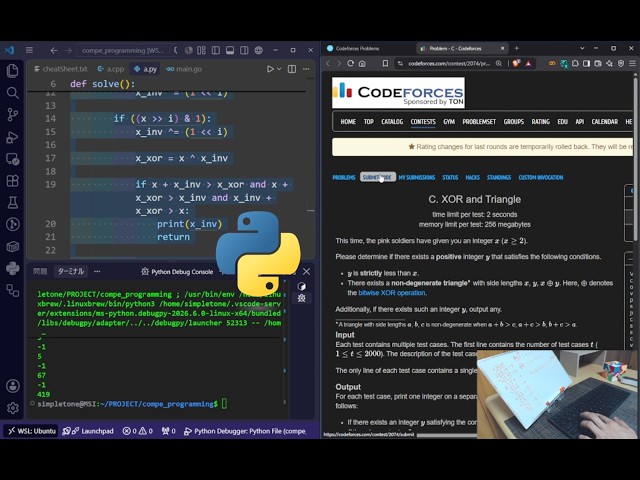Click WSL: Ubuntu remote indicator in status bar
The image size is (640, 480).
pyautogui.click(x=31, y=431)
